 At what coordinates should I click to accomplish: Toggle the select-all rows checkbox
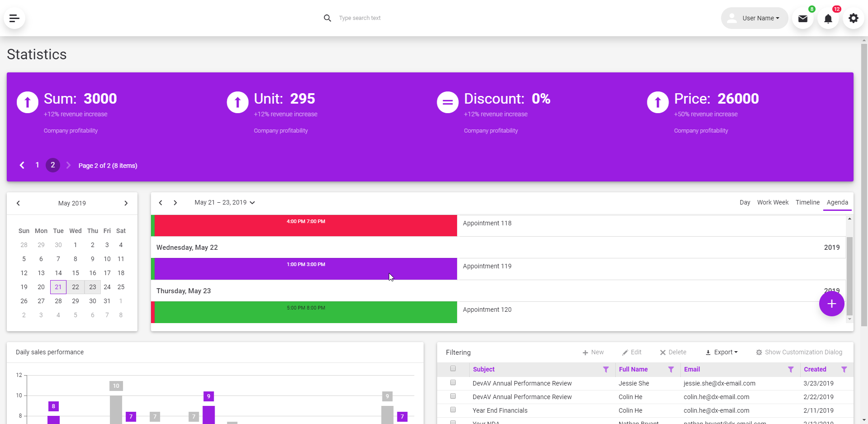click(453, 369)
